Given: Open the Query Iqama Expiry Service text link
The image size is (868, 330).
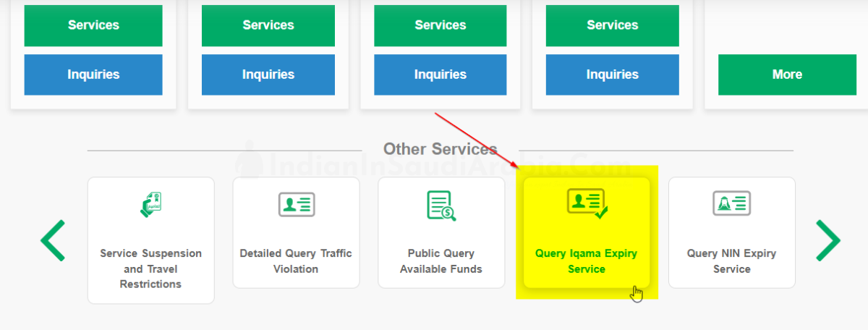Looking at the screenshot, I should 586,261.
